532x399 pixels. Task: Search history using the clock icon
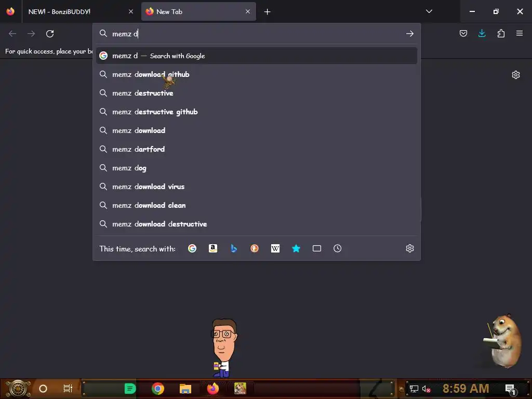(337, 248)
